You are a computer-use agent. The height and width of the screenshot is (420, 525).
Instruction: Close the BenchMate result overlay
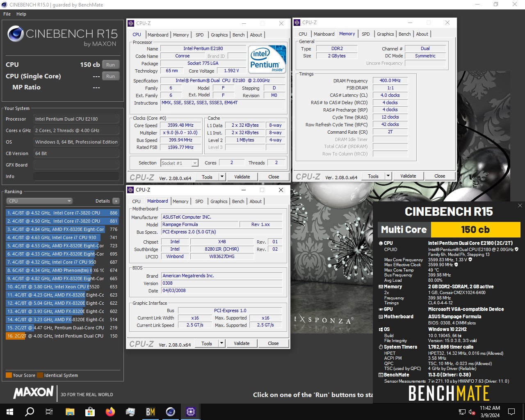coord(520,205)
